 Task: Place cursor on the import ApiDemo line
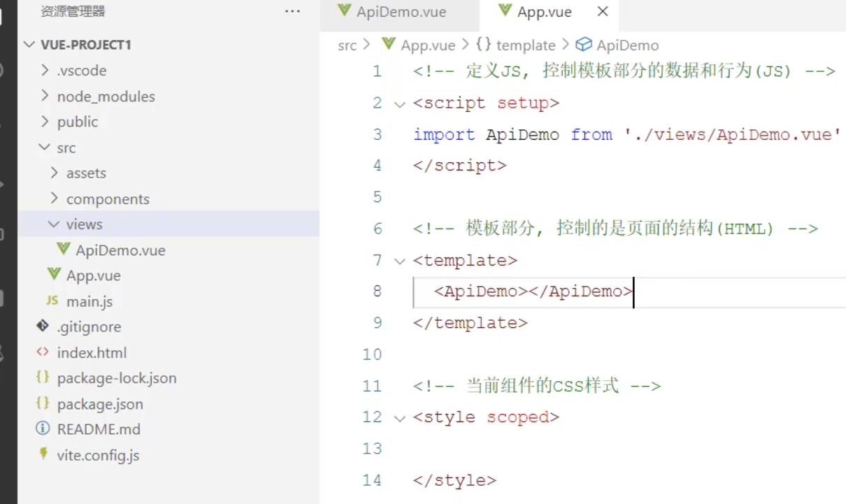(x=626, y=134)
